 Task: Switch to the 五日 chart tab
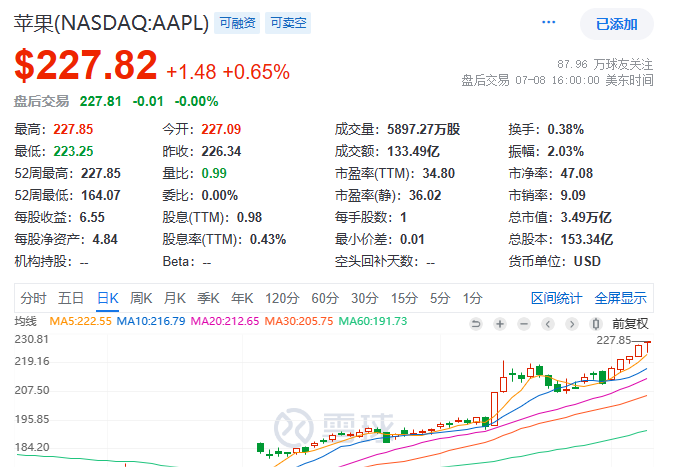click(x=71, y=298)
